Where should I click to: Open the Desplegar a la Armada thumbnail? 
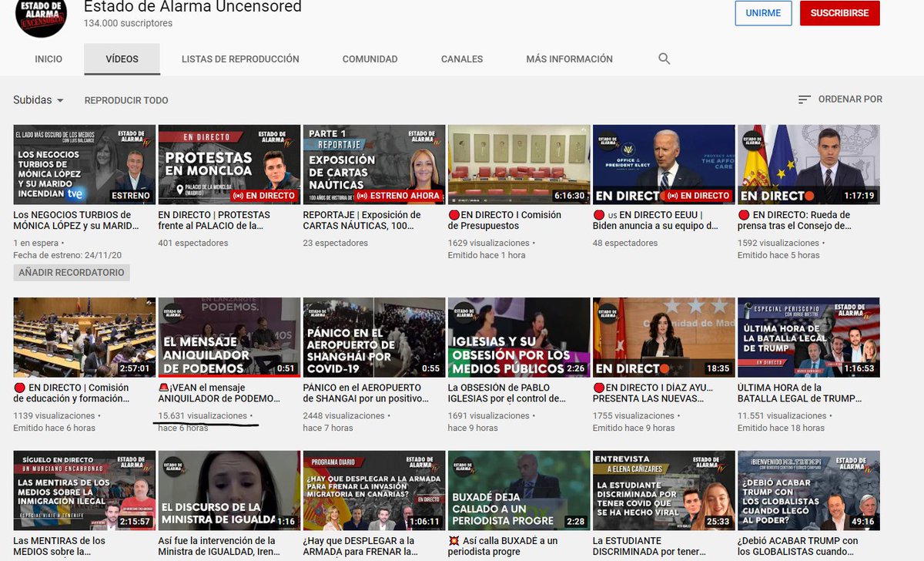(374, 491)
